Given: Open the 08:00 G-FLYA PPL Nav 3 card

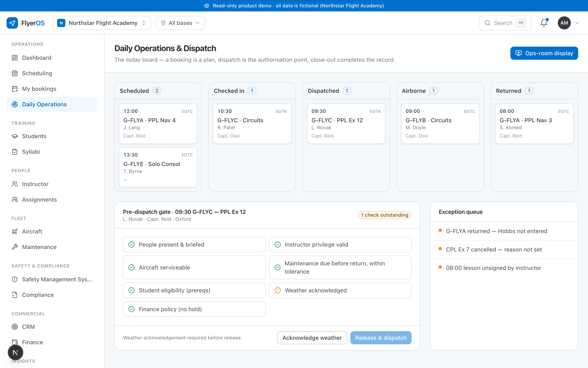Looking at the screenshot, I should (x=534, y=124).
